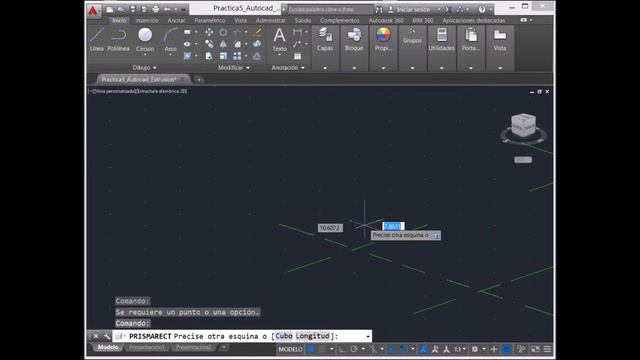640x360 pixels.
Task: Click the Stretch tool icon in Modificar
Action: click(209, 56)
